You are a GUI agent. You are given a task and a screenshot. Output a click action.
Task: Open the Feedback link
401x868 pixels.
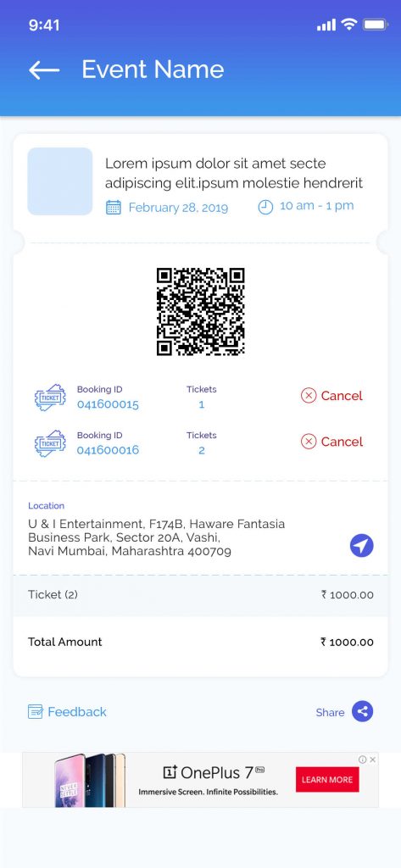click(77, 712)
